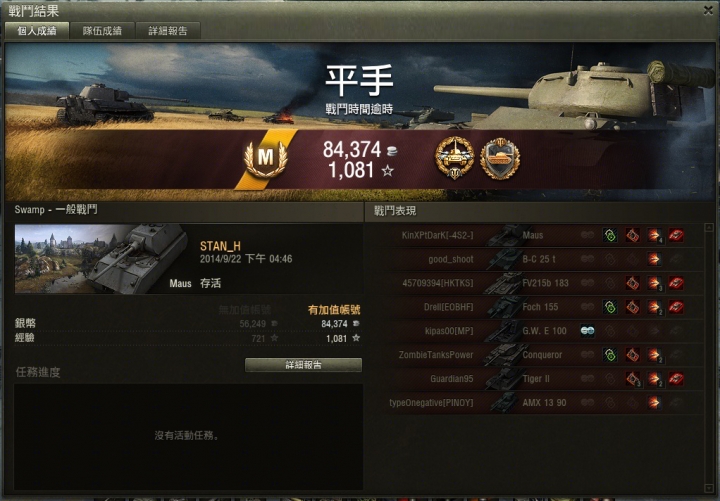This screenshot has width=720, height=501.
Task: Switch to the 隊伍成績 tab
Action: click(x=102, y=31)
